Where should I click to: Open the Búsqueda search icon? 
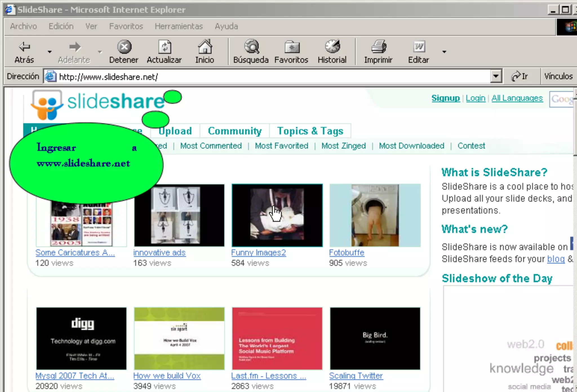(x=251, y=47)
